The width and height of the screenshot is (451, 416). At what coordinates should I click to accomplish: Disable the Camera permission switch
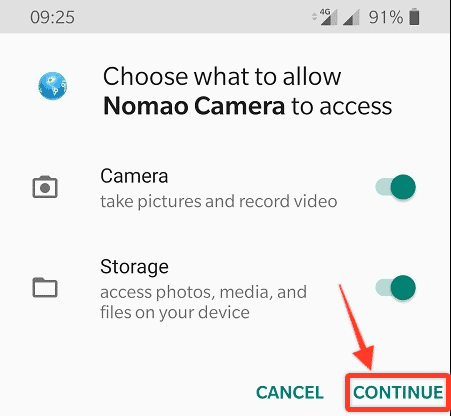(396, 187)
